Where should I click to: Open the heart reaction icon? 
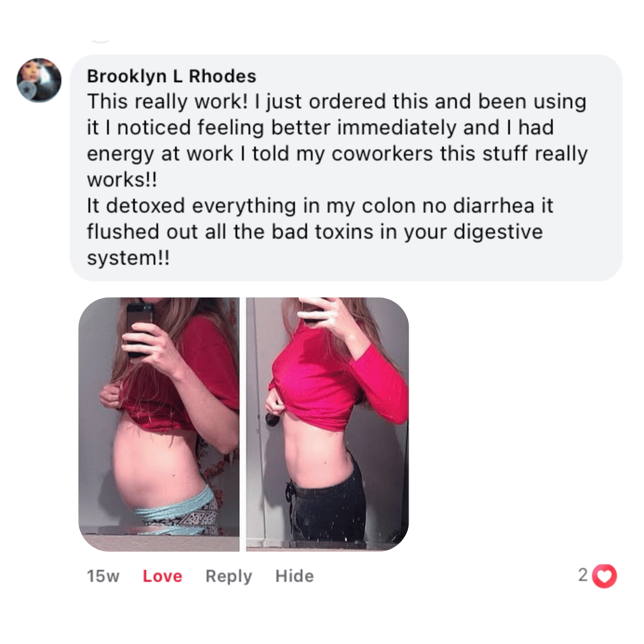(604, 576)
